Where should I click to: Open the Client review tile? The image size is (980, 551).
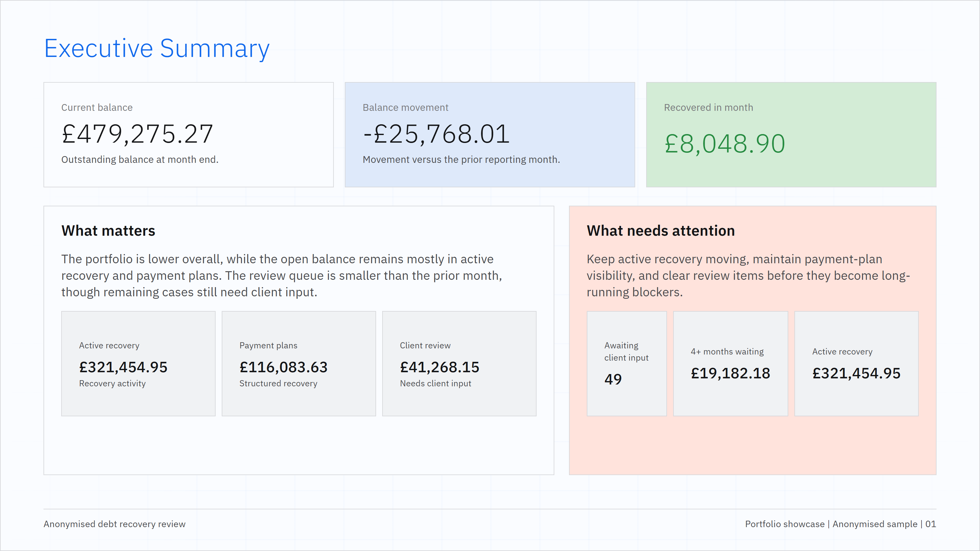pos(459,364)
